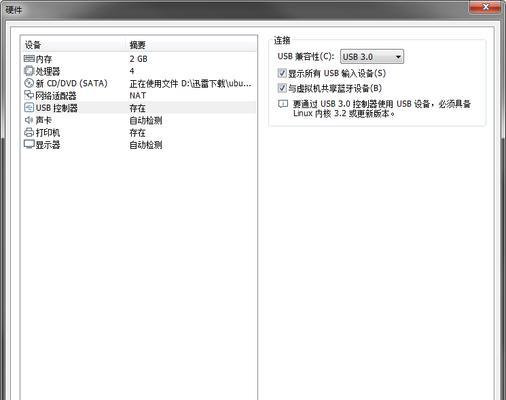Toggle 显示所有 USB 输入设备 checkbox
This screenshot has width=506, height=400.
click(282, 73)
